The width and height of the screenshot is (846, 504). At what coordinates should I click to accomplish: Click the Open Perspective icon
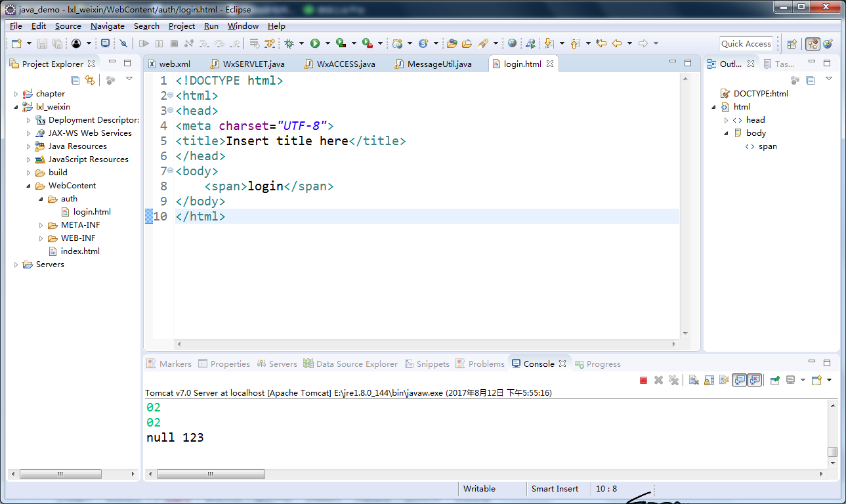pos(792,44)
